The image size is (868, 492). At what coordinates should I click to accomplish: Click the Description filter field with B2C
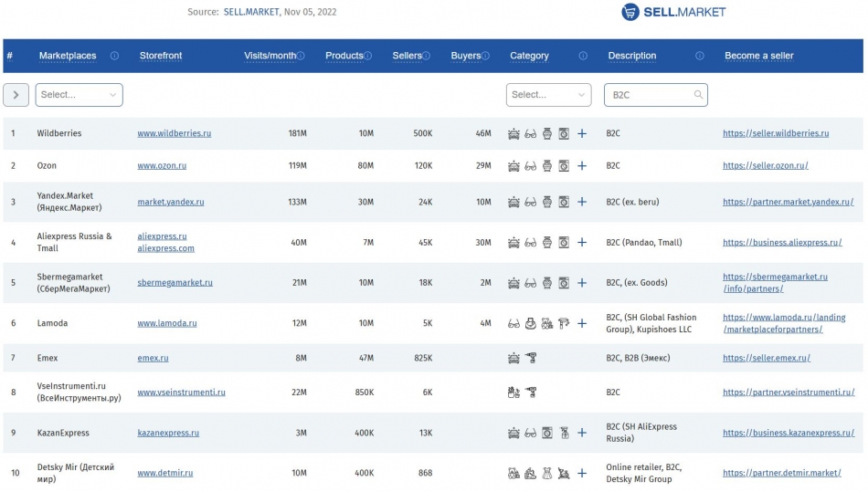point(649,95)
